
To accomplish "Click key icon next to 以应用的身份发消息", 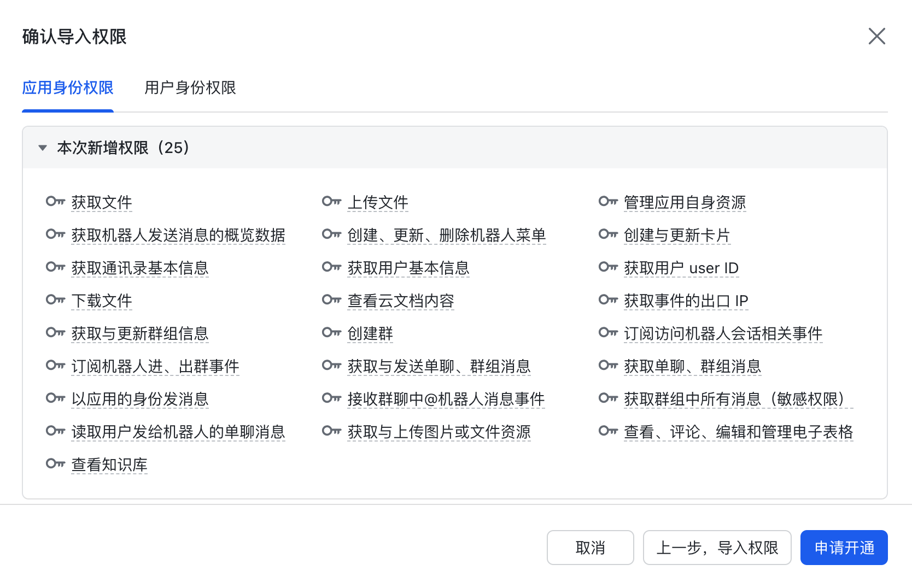I will click(x=55, y=398).
